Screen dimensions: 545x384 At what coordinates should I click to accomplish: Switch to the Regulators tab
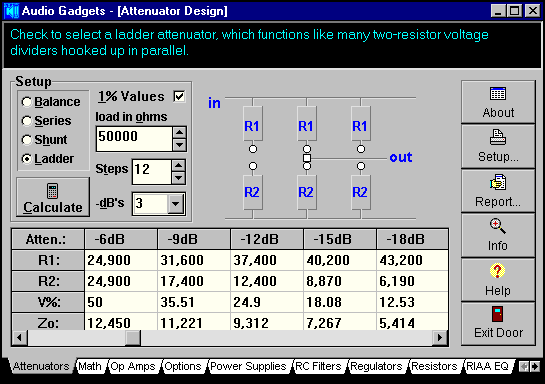click(x=376, y=366)
